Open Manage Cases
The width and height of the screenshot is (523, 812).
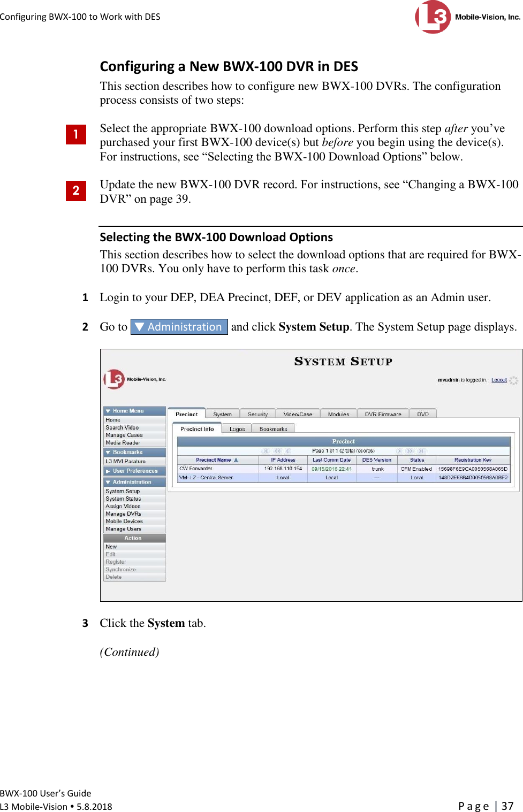click(x=134, y=435)
